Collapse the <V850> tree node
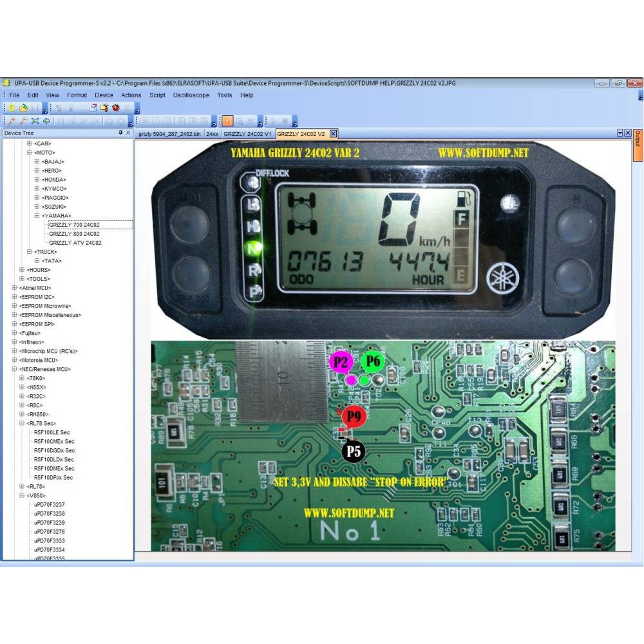Image resolution: width=644 pixels, height=644 pixels. click(22, 496)
